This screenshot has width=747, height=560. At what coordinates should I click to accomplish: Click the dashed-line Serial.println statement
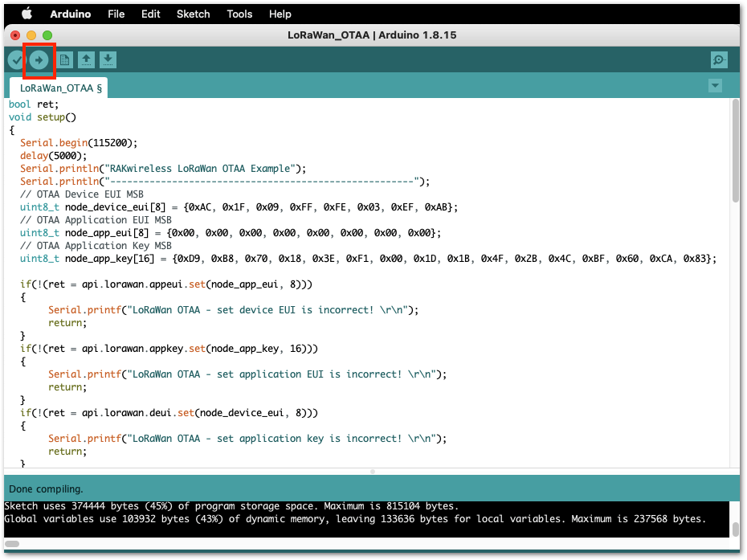225,182
